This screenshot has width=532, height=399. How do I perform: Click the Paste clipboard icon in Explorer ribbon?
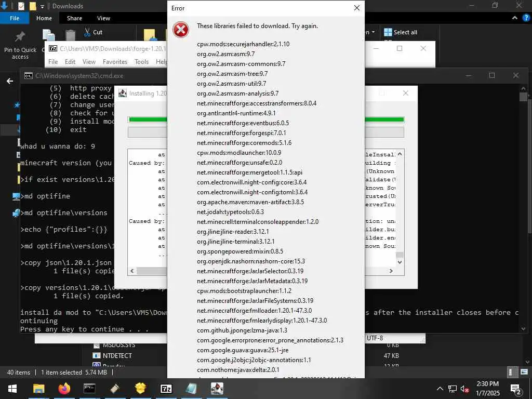click(70, 35)
